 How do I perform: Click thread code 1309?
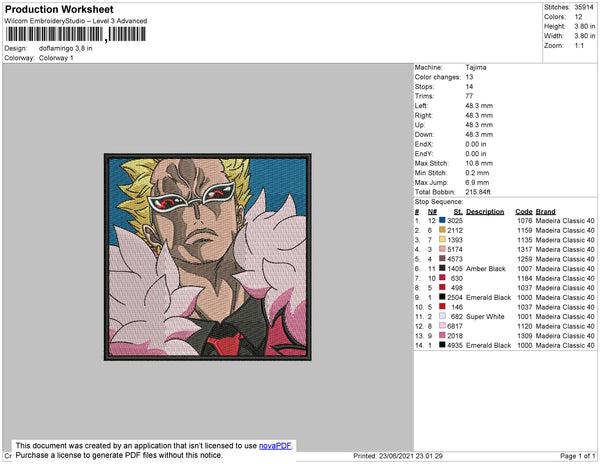point(525,335)
